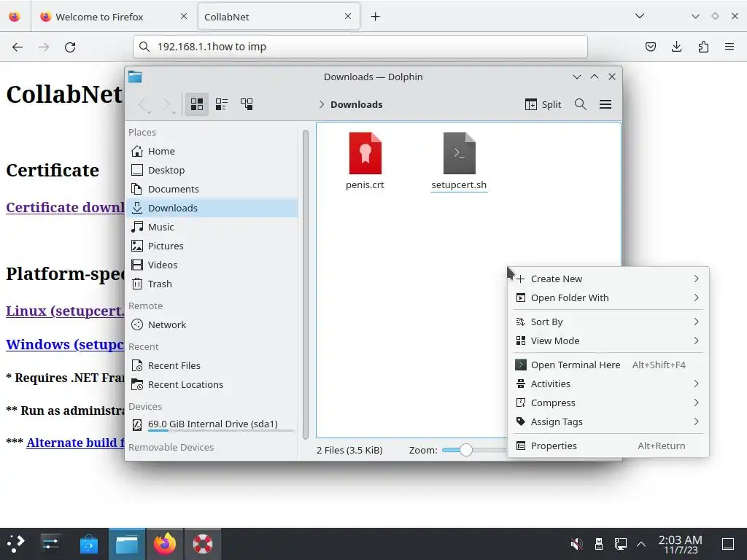Activate Firefox from taskbar
The height and width of the screenshot is (560, 747).
tap(165, 544)
